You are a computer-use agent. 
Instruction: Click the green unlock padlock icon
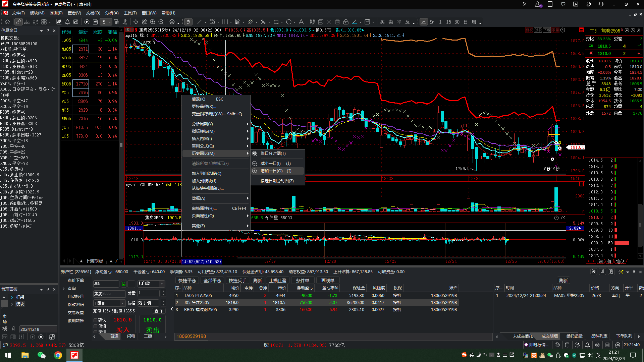(x=123, y=284)
